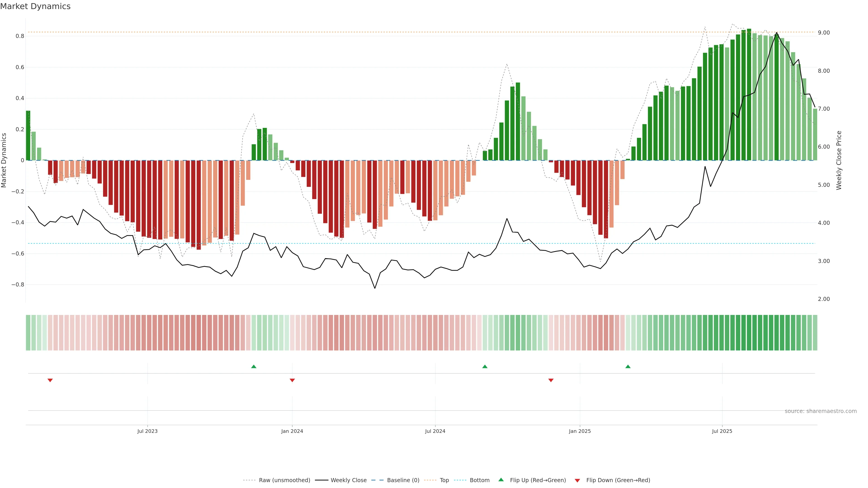Click the earliest red flip-down marker before Jul 2023
Viewport: 868px width, 488px height.
click(50, 380)
